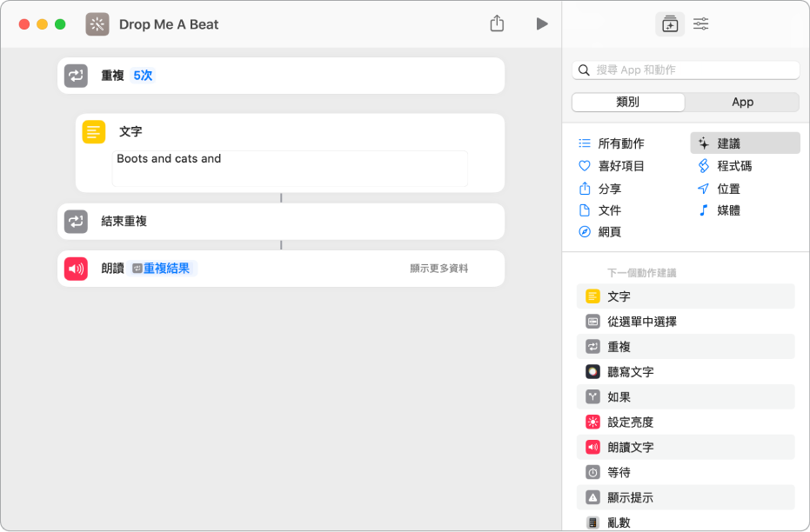810x532 pixels.
Task: Click the 重複結果 variable token
Action: pyautogui.click(x=162, y=269)
